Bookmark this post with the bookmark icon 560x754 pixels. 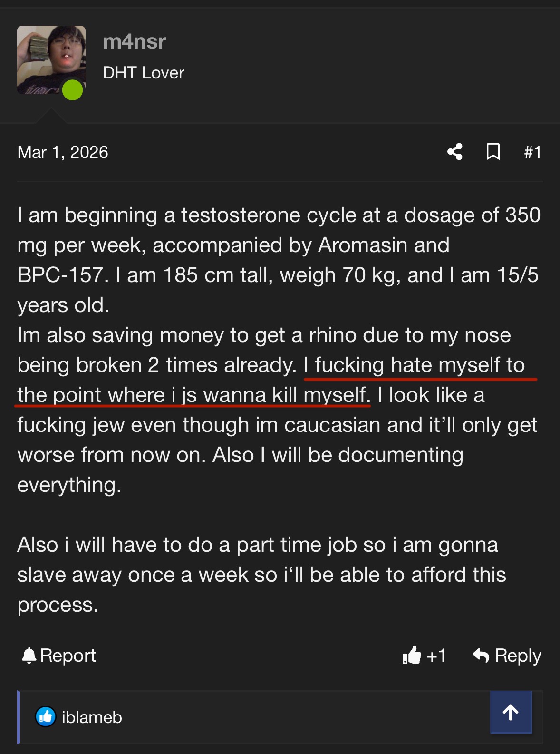(x=493, y=152)
